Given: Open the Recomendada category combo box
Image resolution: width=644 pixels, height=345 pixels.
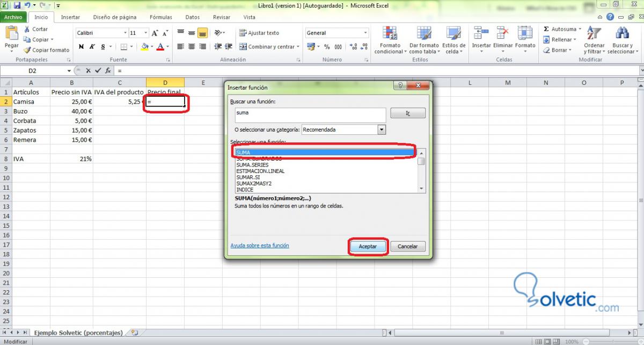Looking at the screenshot, I should click(x=343, y=130).
